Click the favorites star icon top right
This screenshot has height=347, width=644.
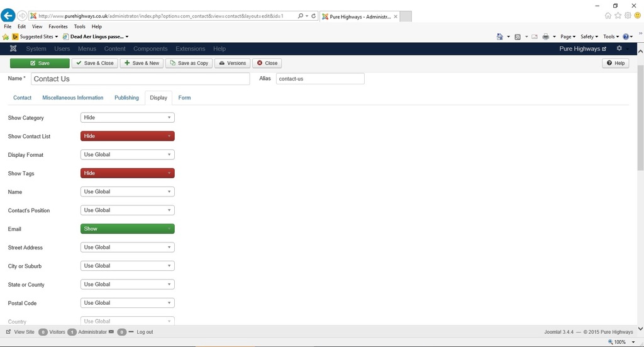click(618, 16)
